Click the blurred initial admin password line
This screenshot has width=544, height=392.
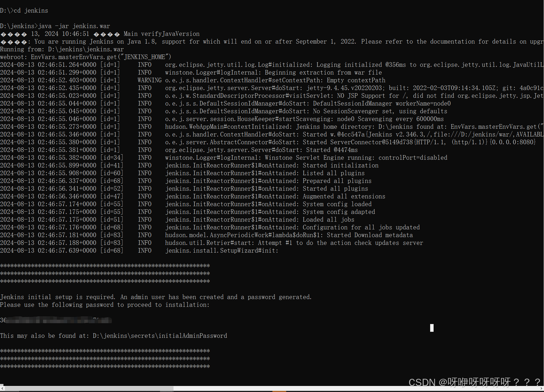[x=56, y=320]
